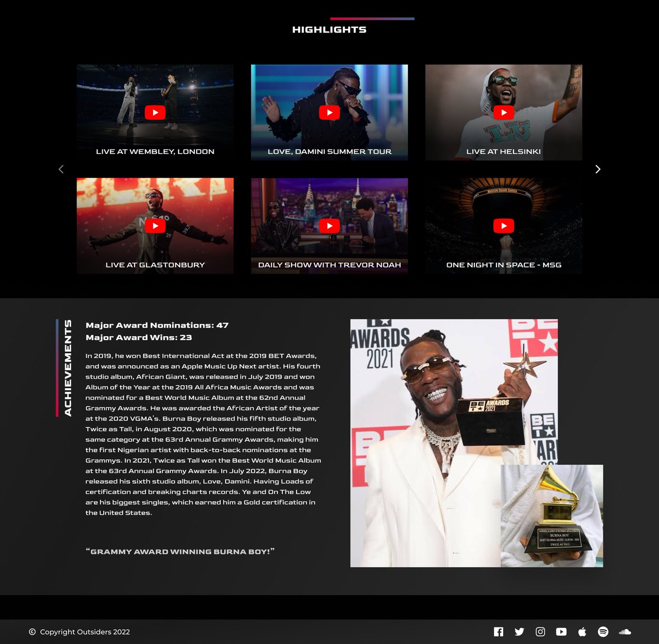Go to previous highlights with left arrow
Viewport: 659px width, 644px height.
click(61, 169)
